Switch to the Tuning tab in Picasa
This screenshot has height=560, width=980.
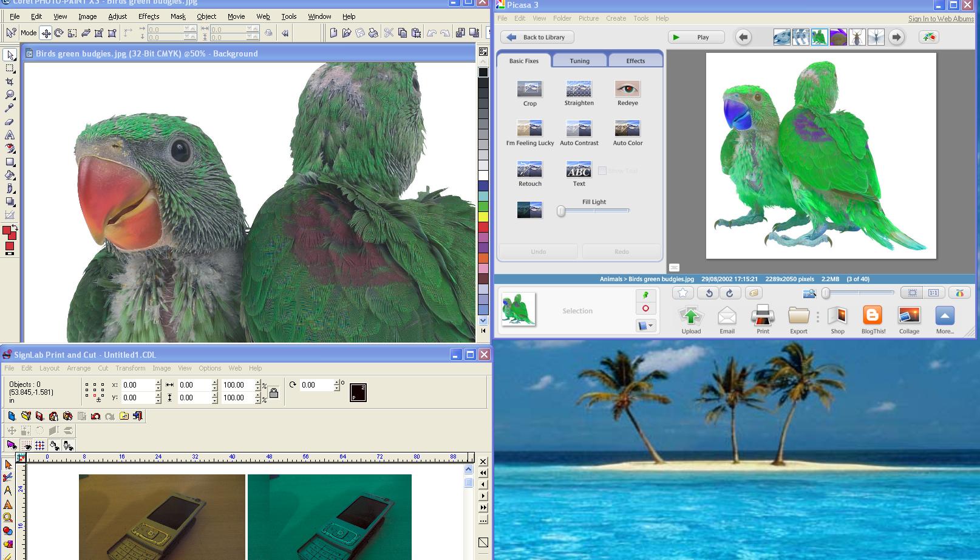(x=579, y=61)
